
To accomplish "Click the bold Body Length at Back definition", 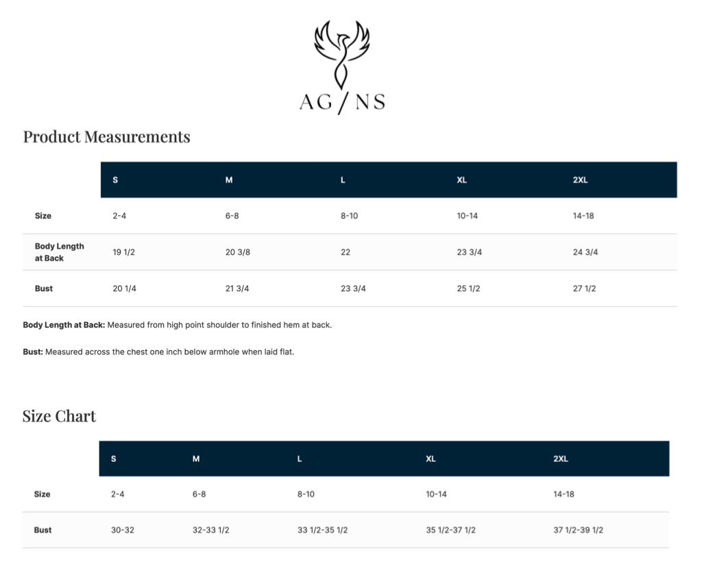I will pos(64,325).
